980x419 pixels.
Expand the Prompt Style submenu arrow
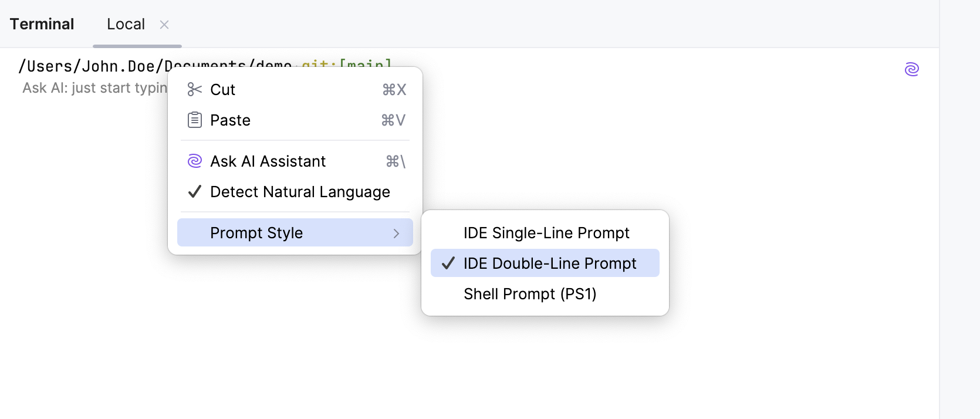396,234
